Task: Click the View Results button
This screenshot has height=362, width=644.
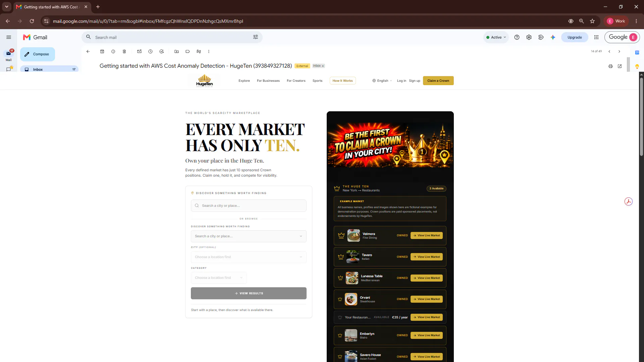Action: [x=249, y=293]
